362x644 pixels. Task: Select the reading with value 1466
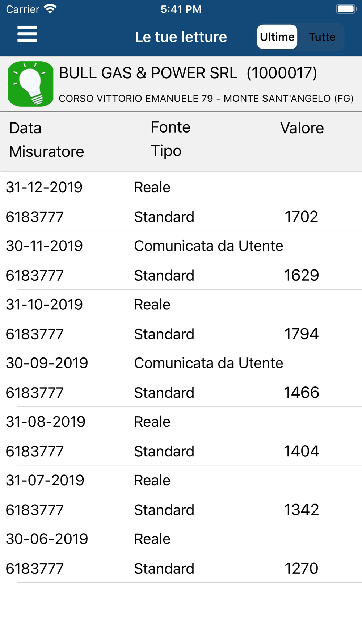[181, 378]
